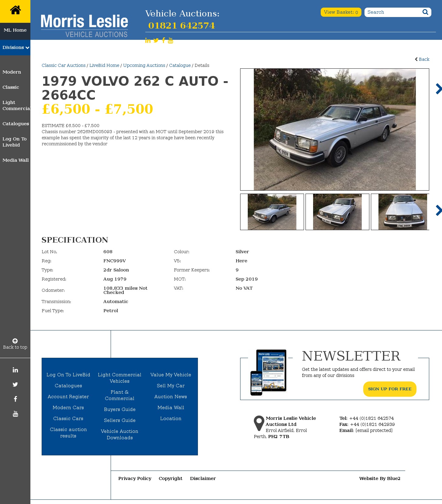Click the Morris Leslie Vehicle Auctions logo
The width and height of the screenshot is (442, 504).
point(84,26)
